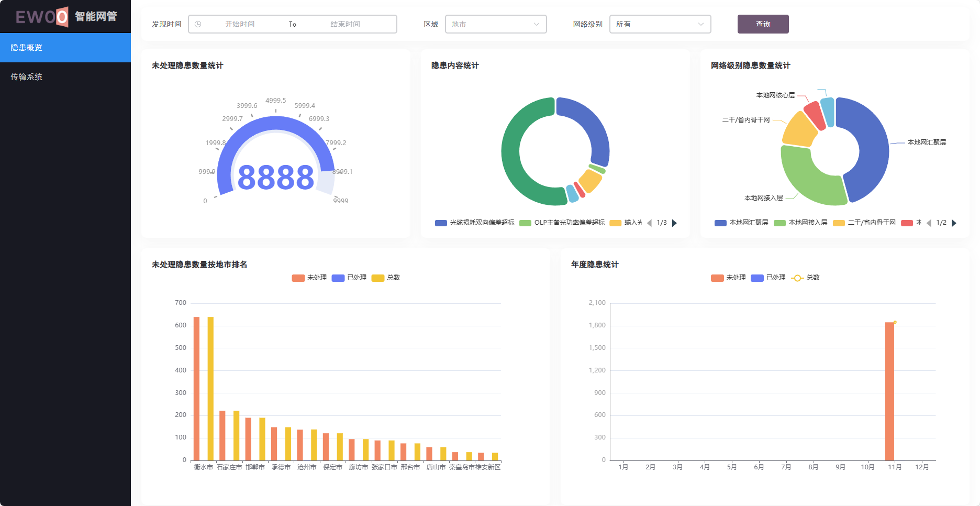Screen dimensions: 980x506
Task: Click the 11月 orange bar in yearly chart
Action: (889, 391)
